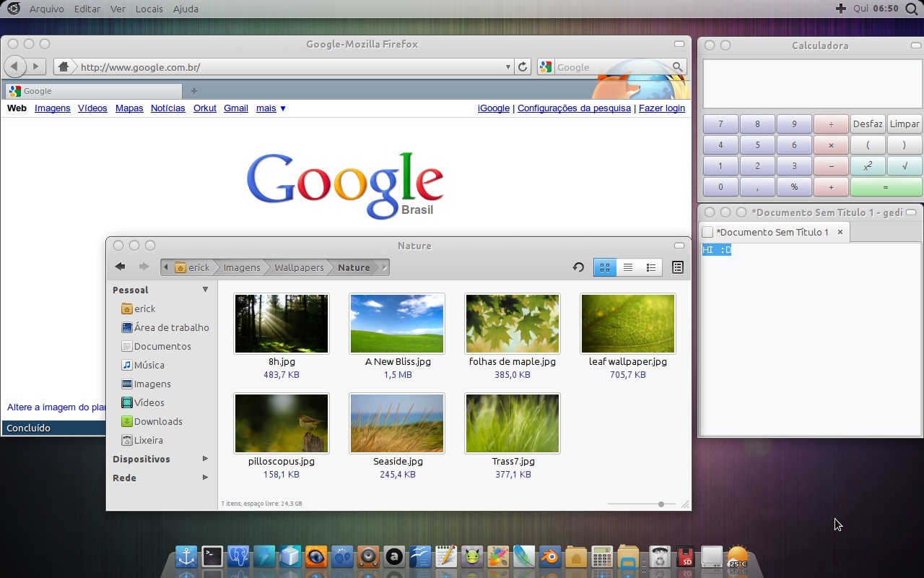
Task: Refresh the Nature folder view
Action: pyautogui.click(x=578, y=267)
